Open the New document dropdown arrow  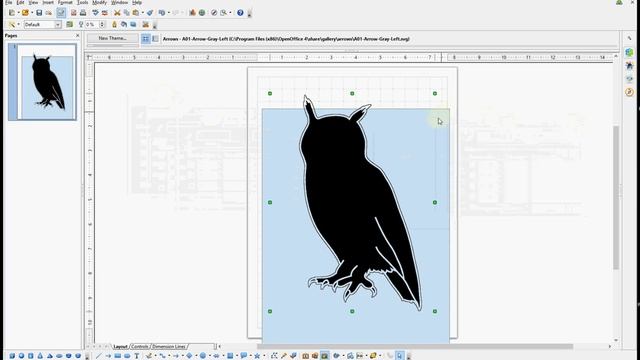18,13
